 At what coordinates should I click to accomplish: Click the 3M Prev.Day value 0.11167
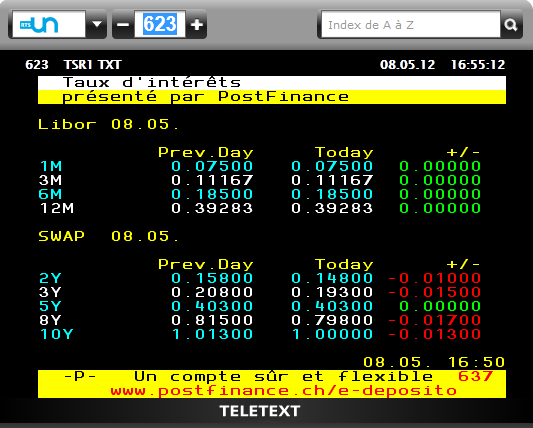pos(212,180)
